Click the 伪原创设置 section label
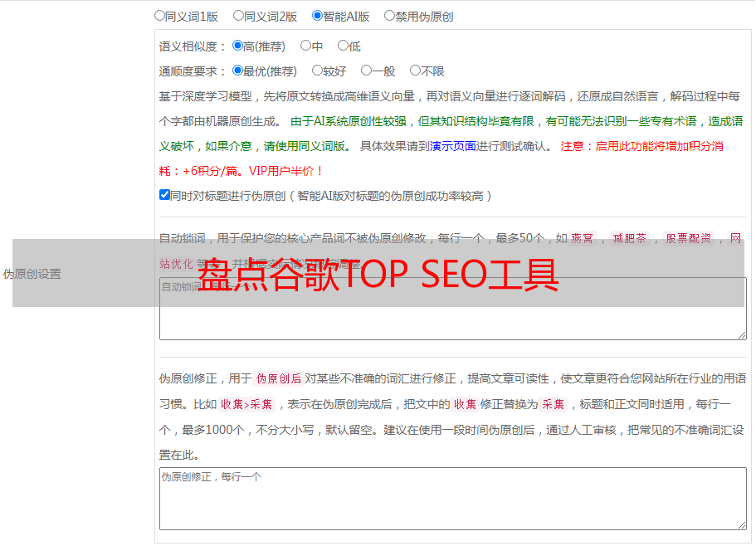The image size is (756, 546). tap(32, 274)
